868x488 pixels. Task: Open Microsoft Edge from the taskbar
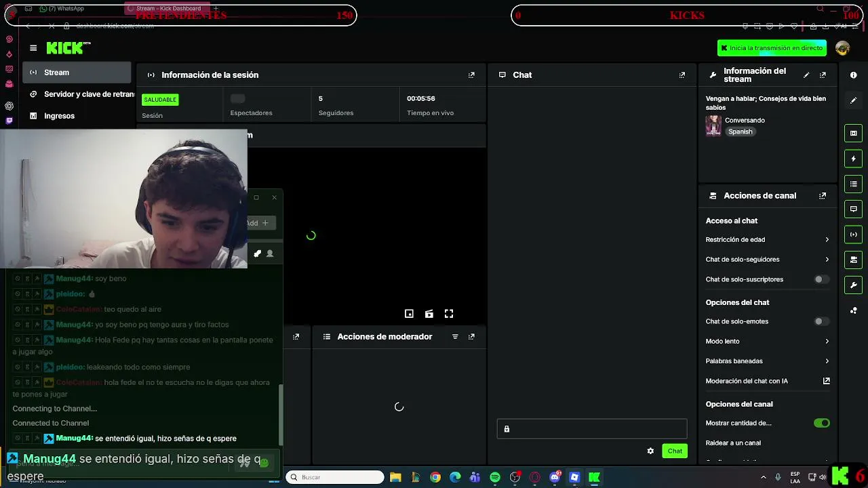click(x=455, y=477)
